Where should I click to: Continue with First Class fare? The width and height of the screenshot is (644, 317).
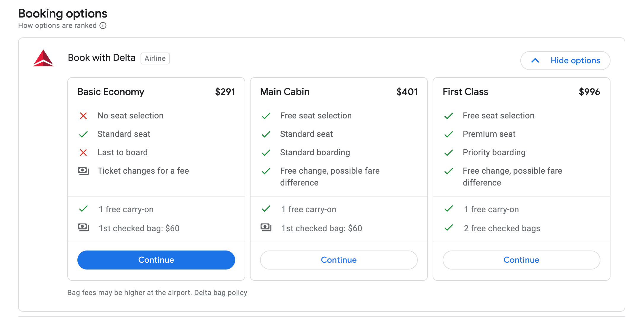[521, 260]
